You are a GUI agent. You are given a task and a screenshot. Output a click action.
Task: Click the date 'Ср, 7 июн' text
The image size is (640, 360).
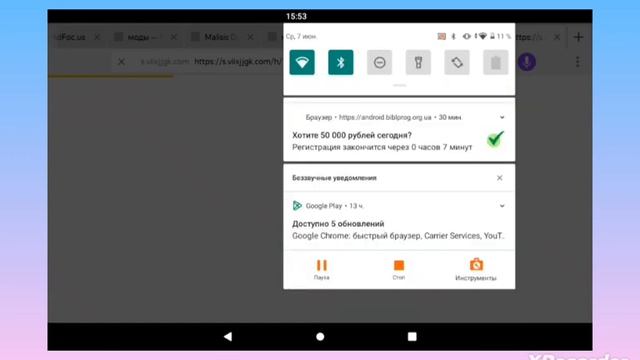[x=301, y=36]
